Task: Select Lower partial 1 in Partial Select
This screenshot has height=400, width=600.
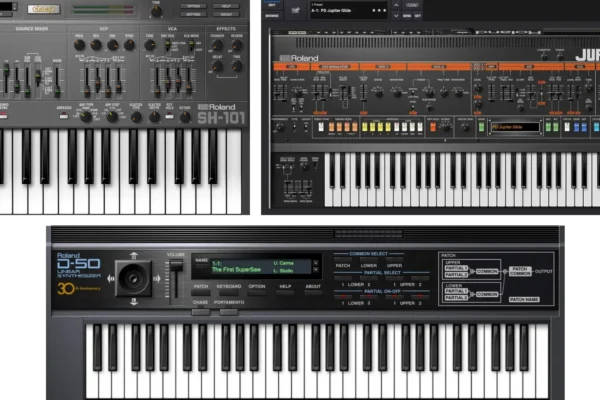Action: [x=343, y=279]
